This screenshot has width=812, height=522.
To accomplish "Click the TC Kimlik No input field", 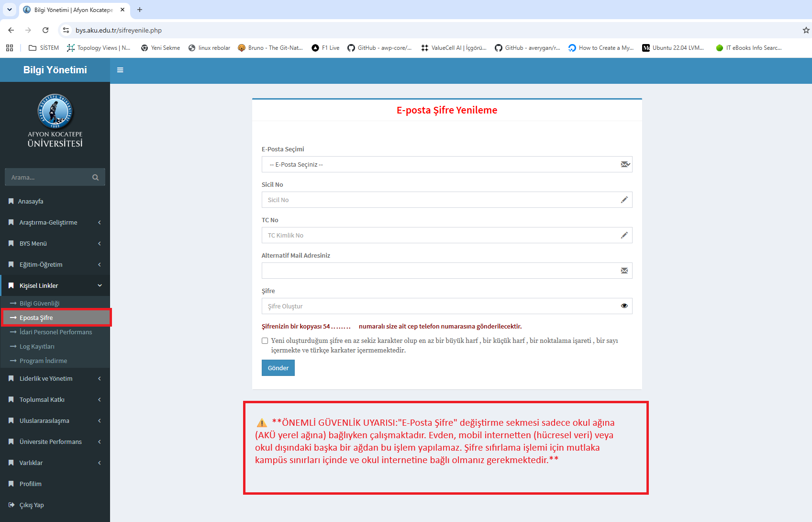I will coord(447,235).
